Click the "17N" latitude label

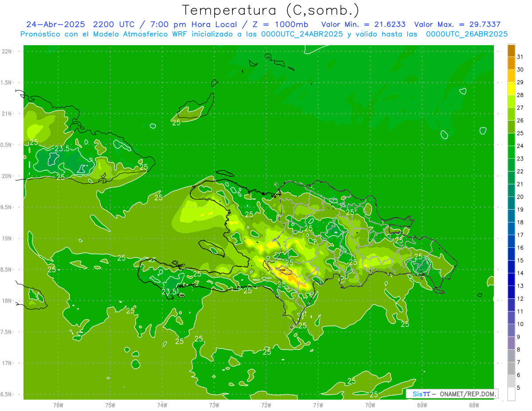(x=7, y=364)
